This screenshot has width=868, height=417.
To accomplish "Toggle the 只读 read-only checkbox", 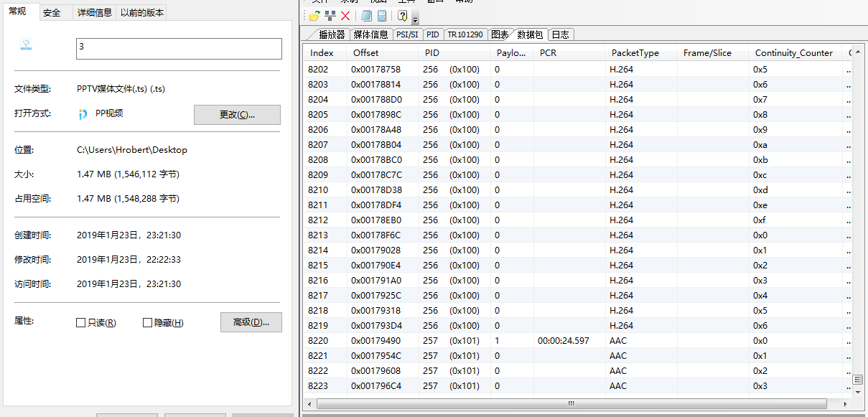I will click(80, 323).
